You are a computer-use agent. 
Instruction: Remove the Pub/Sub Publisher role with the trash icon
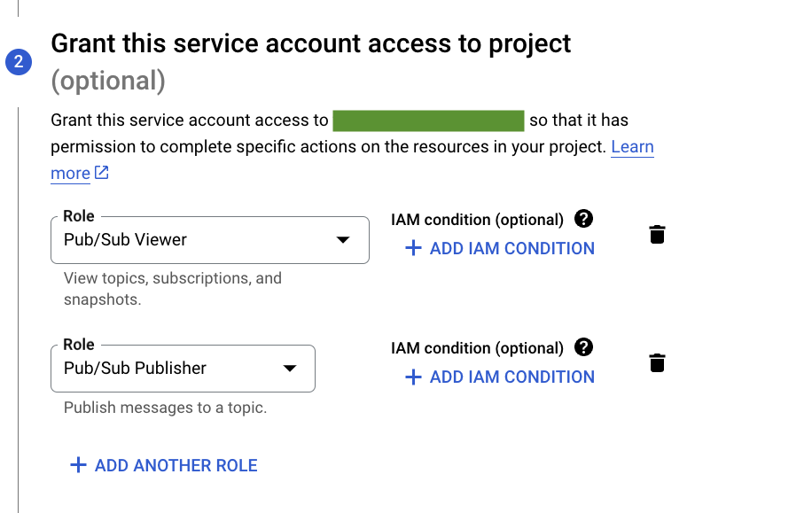[x=657, y=363]
